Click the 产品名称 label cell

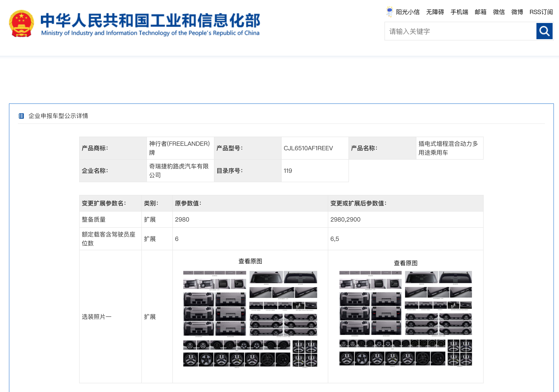[382, 148]
